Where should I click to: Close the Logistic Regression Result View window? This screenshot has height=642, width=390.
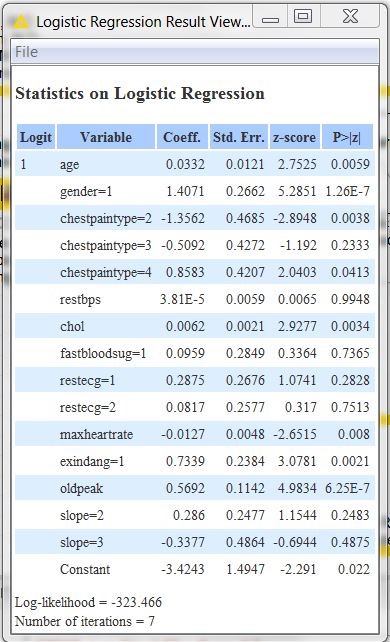click(x=350, y=16)
